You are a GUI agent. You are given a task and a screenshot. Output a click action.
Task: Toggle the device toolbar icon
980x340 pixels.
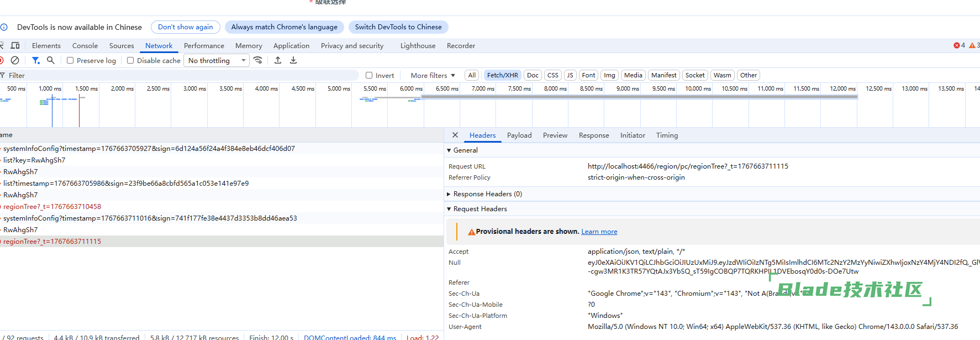click(x=15, y=45)
